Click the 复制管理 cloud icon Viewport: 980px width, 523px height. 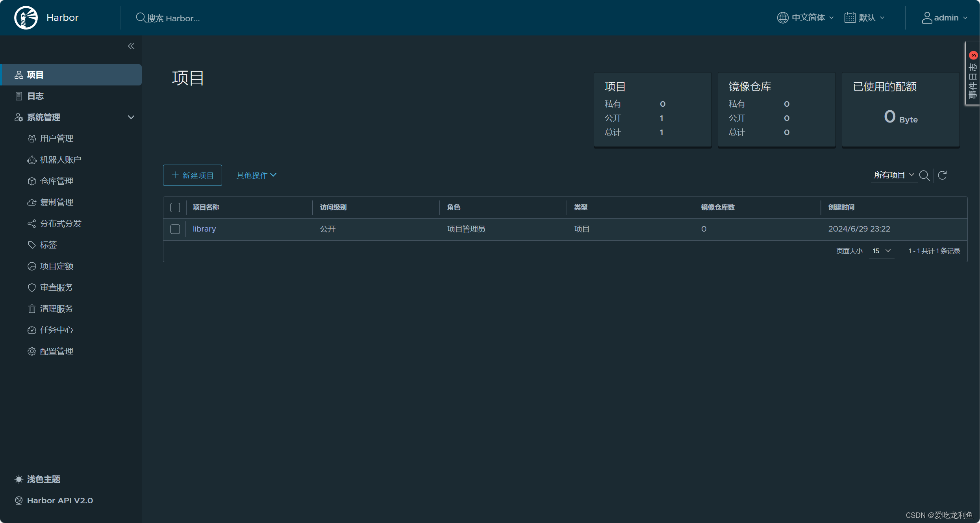coord(32,202)
